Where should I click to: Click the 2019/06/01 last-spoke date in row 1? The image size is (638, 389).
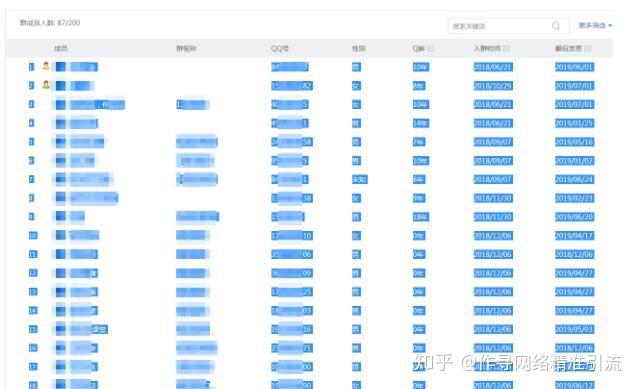point(574,67)
